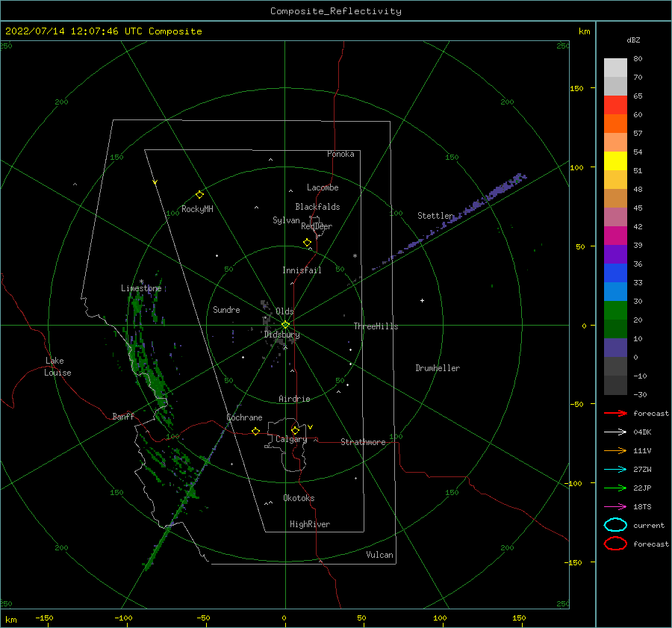Image resolution: width=672 pixels, height=628 pixels.
Task: Click the yellow diamond marker near Cochrane
Action: [x=255, y=432]
